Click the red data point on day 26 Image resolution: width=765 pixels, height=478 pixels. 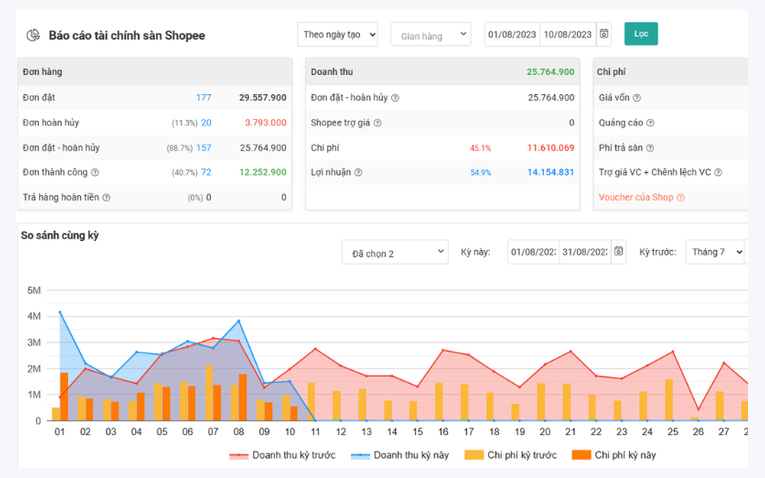click(698, 409)
